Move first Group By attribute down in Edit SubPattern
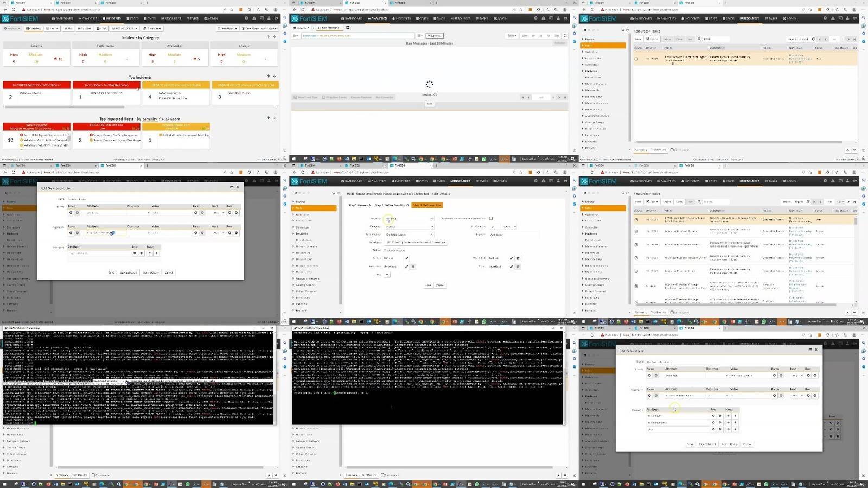 tap(735, 416)
